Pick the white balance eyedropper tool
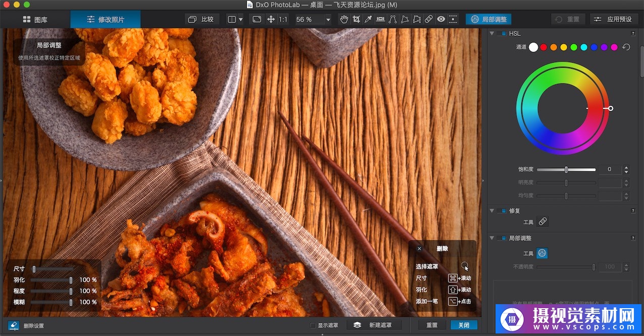Image resolution: width=644 pixels, height=336 pixels. [x=368, y=19]
